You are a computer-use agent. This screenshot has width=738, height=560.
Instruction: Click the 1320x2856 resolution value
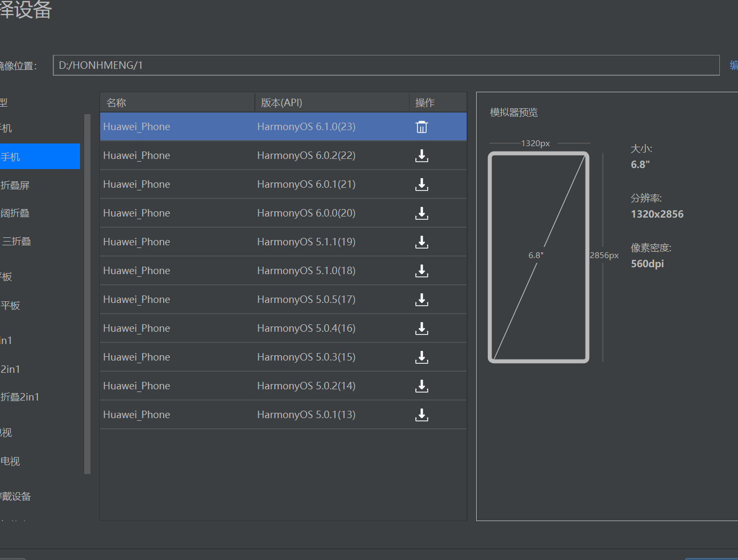[x=657, y=214]
